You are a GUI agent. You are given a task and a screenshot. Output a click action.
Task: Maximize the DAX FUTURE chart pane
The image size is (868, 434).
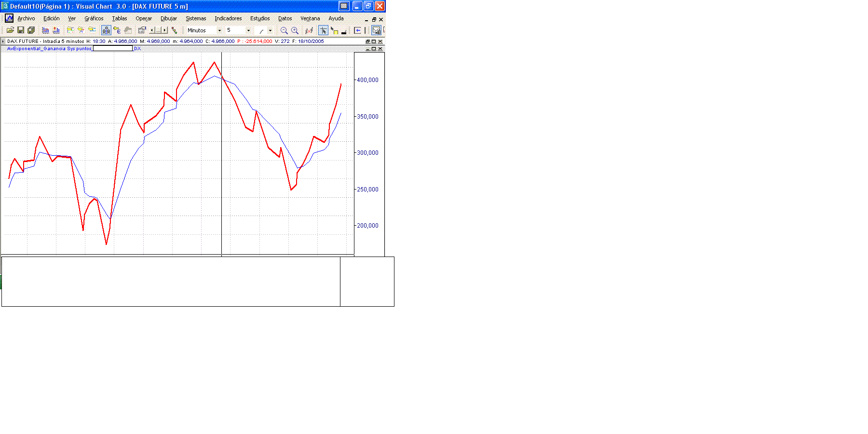[x=374, y=41]
